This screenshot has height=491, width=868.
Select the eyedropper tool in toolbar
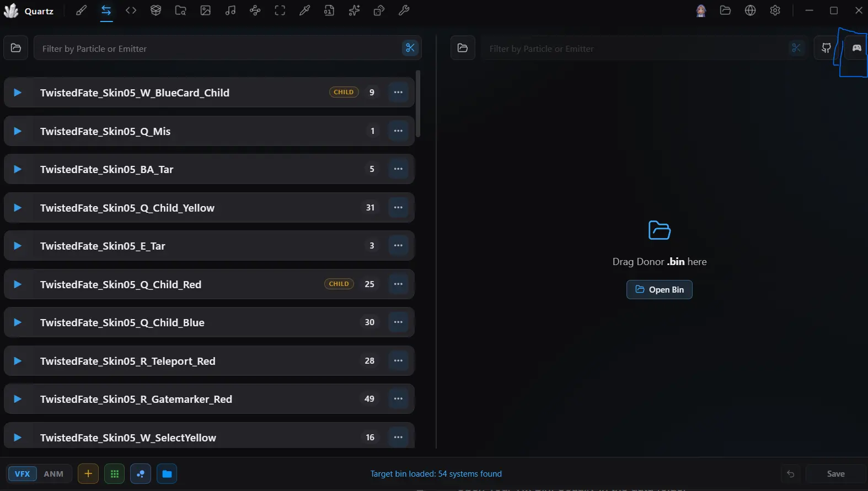[x=304, y=10]
